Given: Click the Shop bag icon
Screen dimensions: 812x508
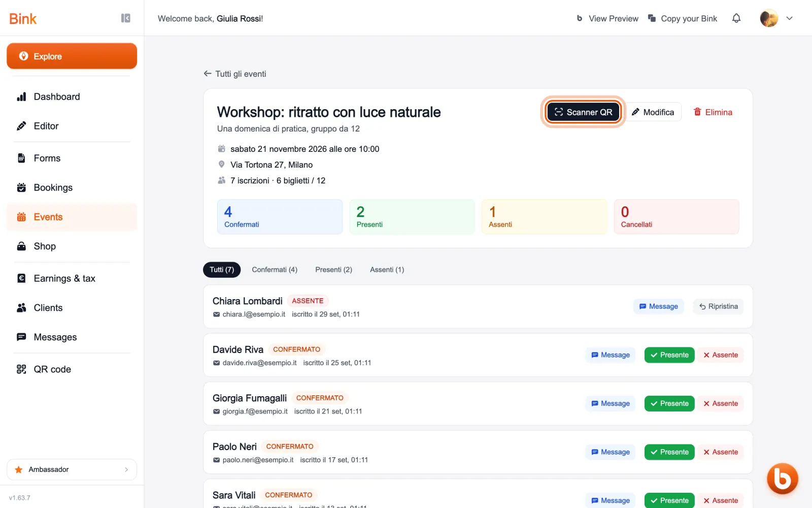Looking at the screenshot, I should pos(21,246).
